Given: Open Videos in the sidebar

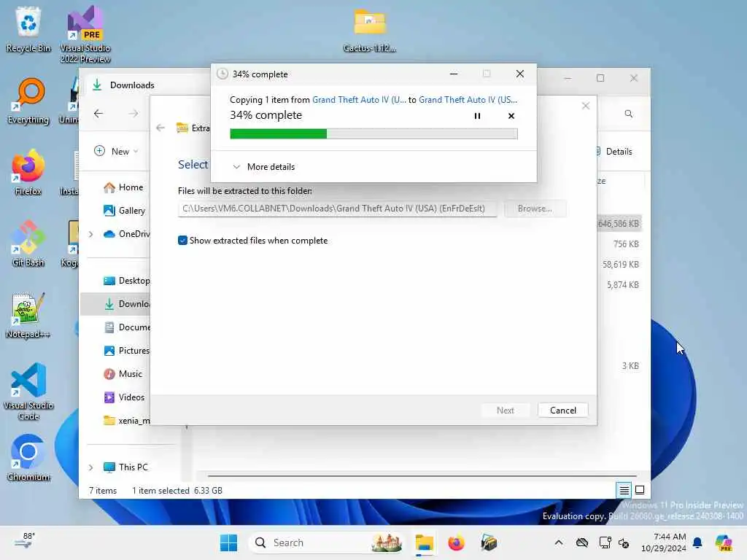Looking at the screenshot, I should click(124, 397).
